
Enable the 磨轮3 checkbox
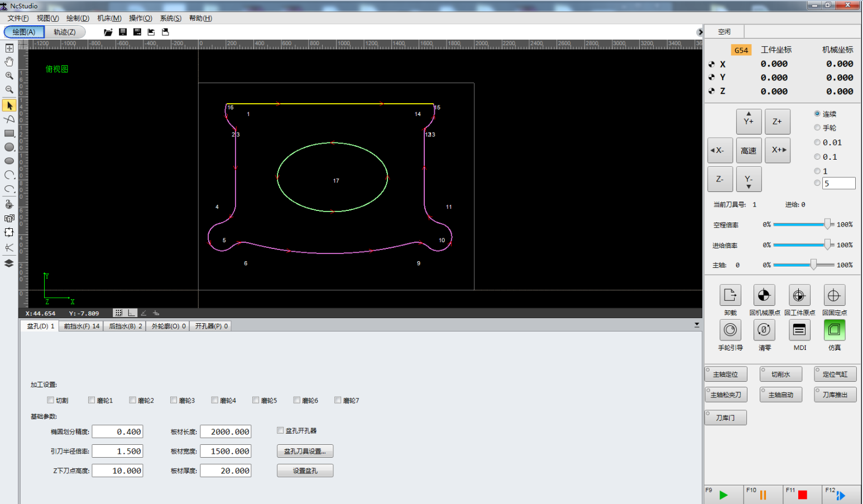(174, 400)
